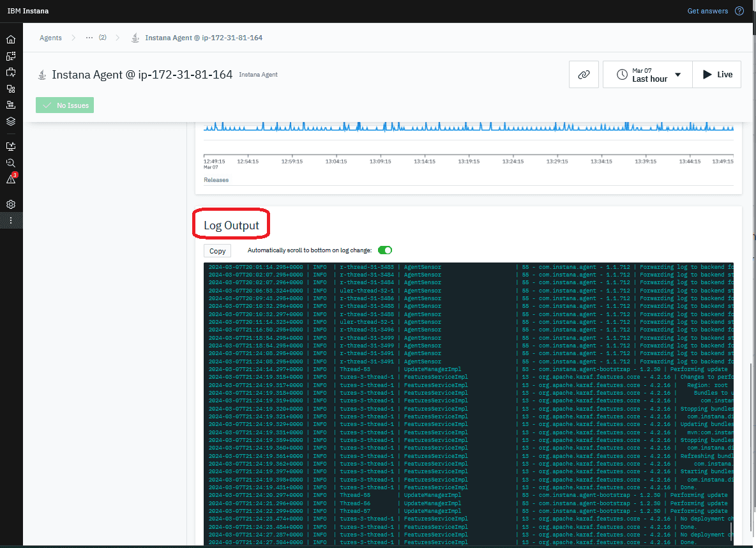Click the copy link chain icon button

point(584,75)
